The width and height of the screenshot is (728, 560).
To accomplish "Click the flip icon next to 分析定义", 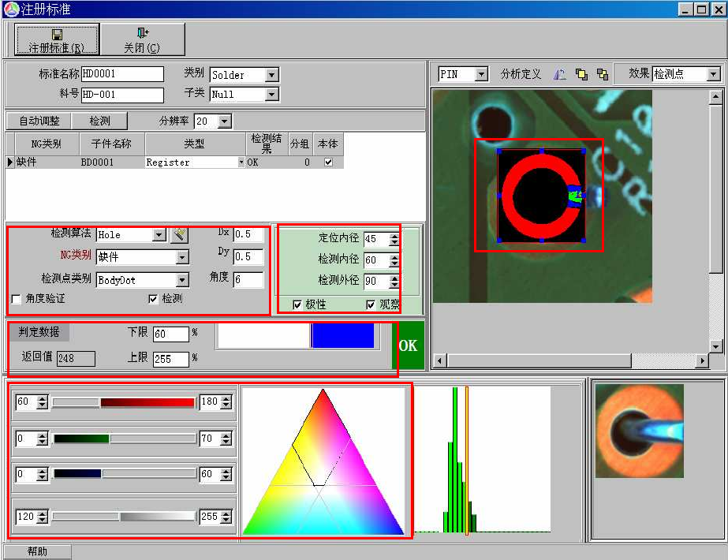I will (x=560, y=74).
